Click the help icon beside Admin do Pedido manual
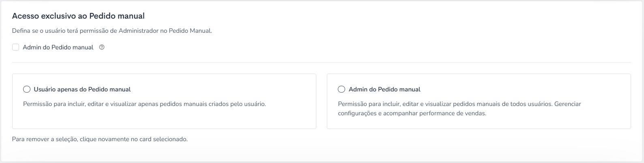 (102, 47)
